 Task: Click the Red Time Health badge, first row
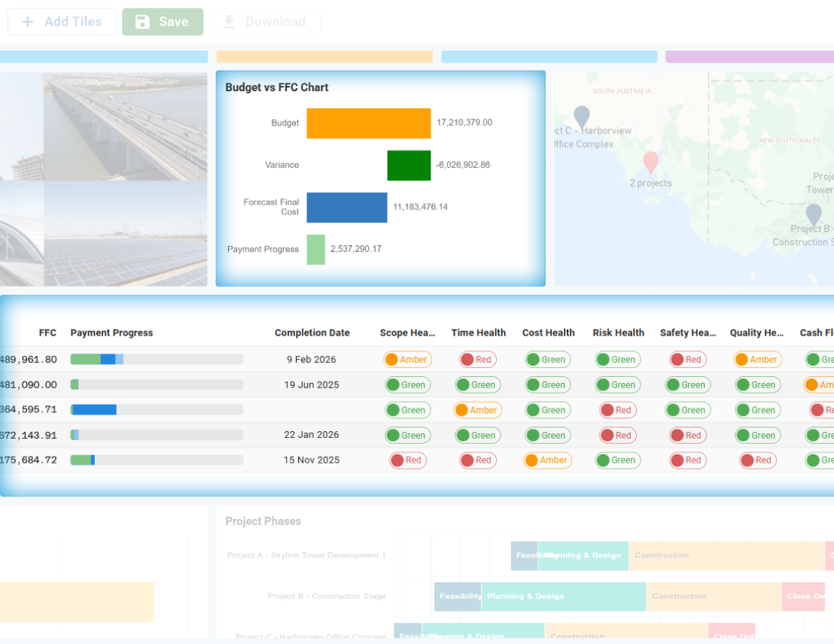[x=477, y=359]
